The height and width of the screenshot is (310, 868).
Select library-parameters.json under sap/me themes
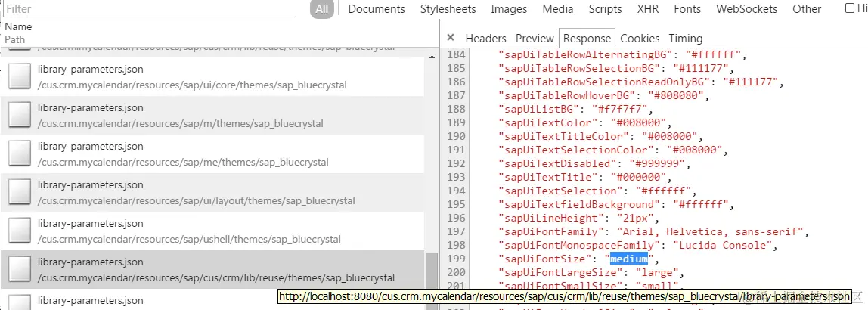(212, 154)
